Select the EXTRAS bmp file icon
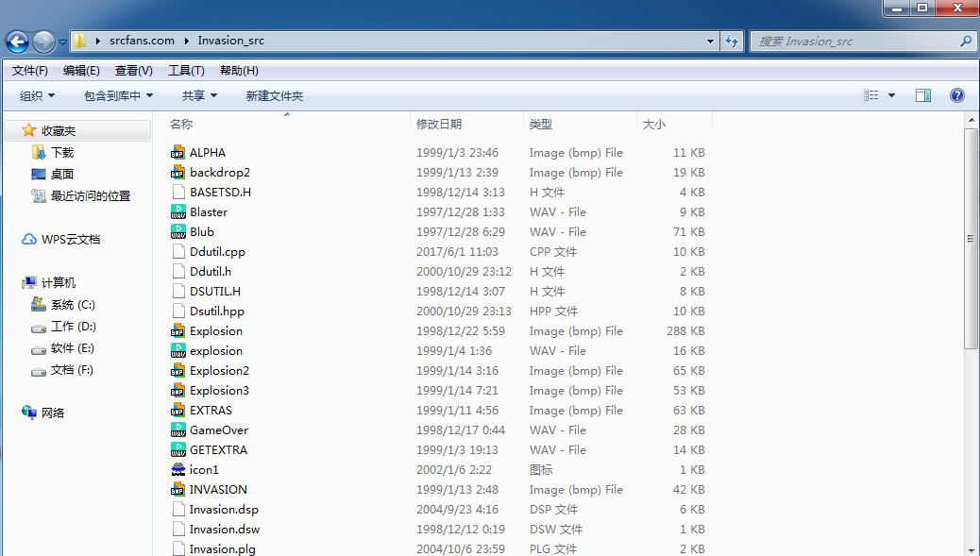The width and height of the screenshot is (980, 556). (178, 411)
